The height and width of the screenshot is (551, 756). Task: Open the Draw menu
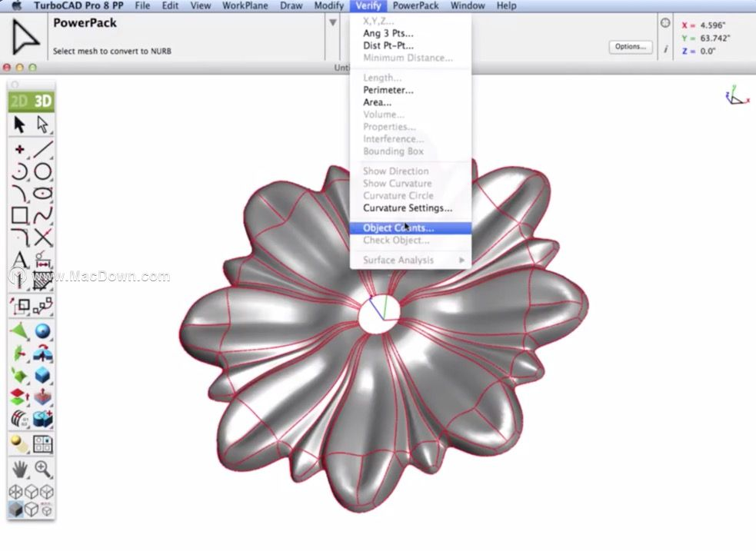(x=291, y=6)
